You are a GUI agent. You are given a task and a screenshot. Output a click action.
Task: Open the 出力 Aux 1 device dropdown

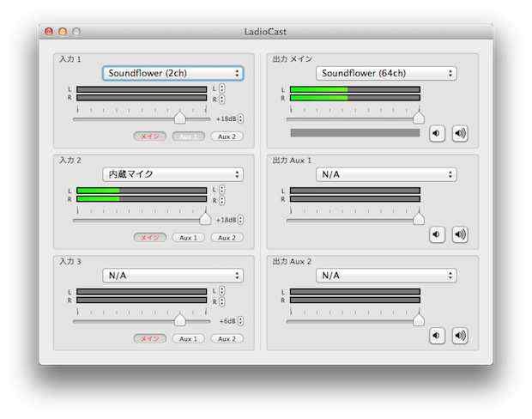pyautogui.click(x=386, y=174)
